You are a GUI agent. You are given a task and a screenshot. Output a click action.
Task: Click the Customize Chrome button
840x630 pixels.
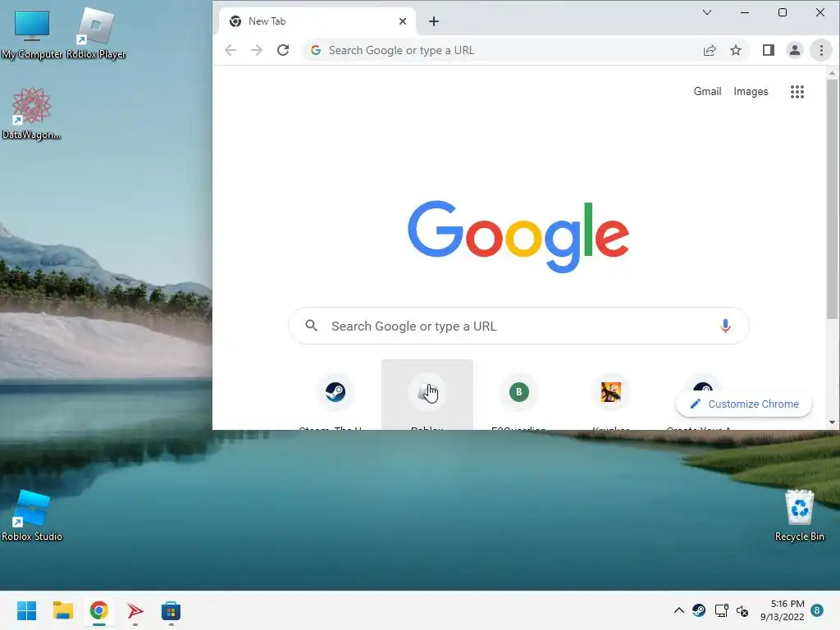pyautogui.click(x=744, y=404)
